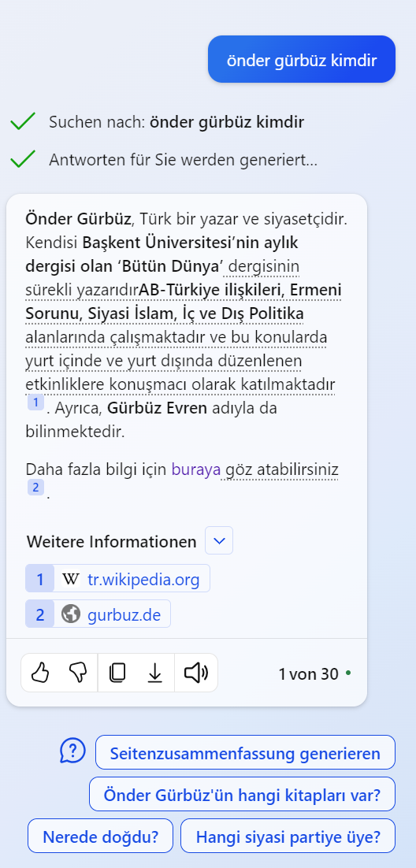Open citation superscript 1 in the answer

[35, 402]
